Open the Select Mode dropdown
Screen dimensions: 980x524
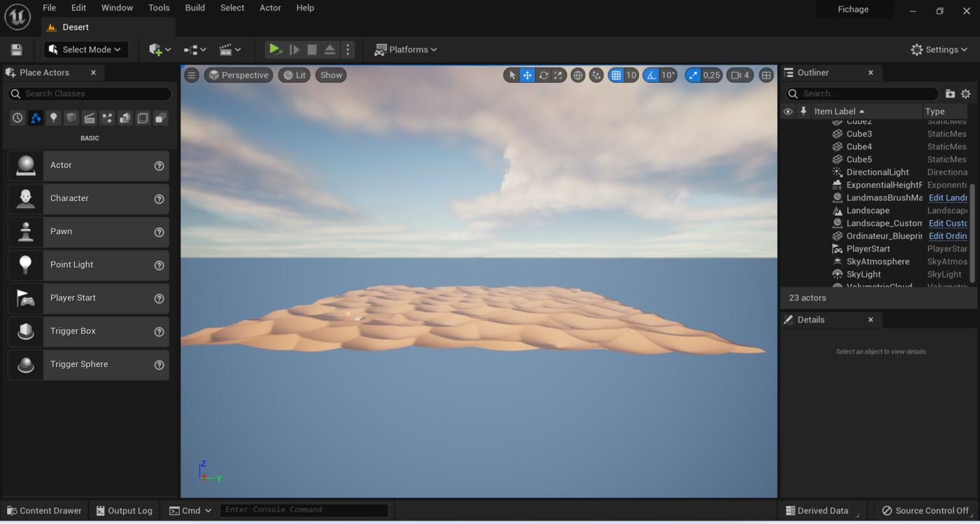coord(85,50)
